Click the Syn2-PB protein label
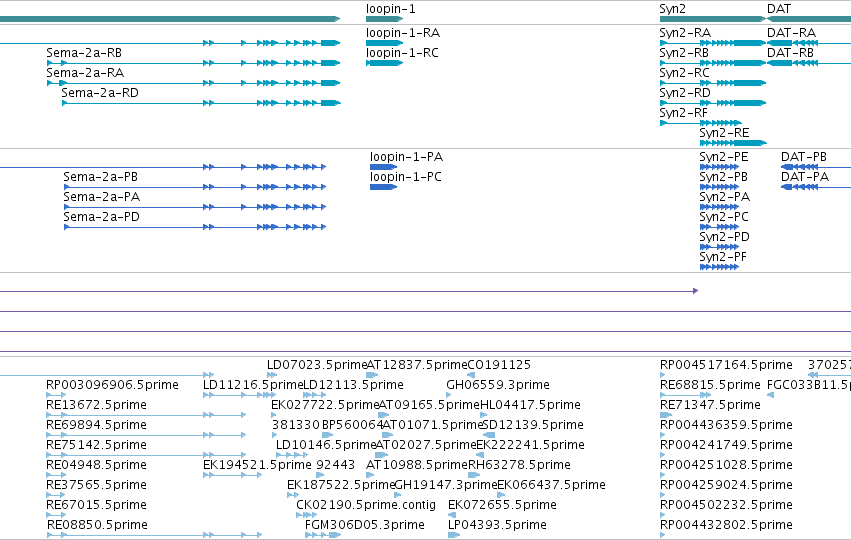Screen dimensions: 851x540 pyautogui.click(x=723, y=177)
